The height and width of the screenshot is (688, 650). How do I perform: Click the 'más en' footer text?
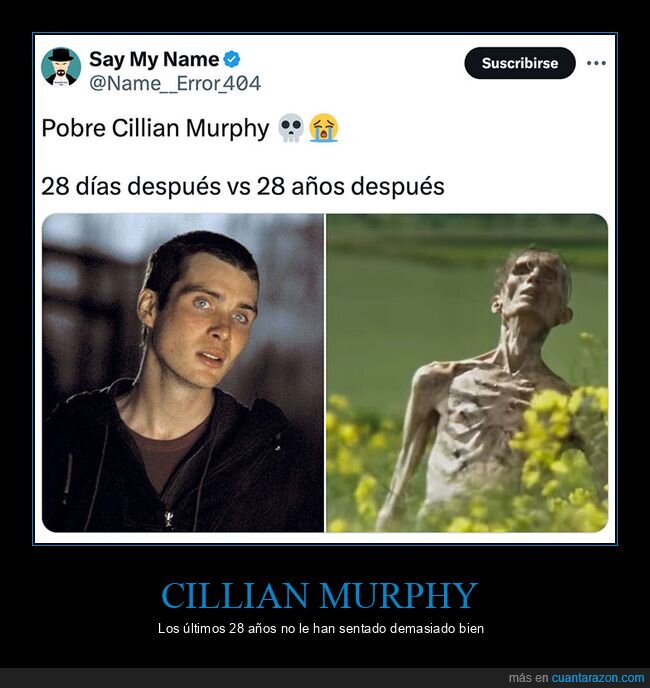pos(528,678)
